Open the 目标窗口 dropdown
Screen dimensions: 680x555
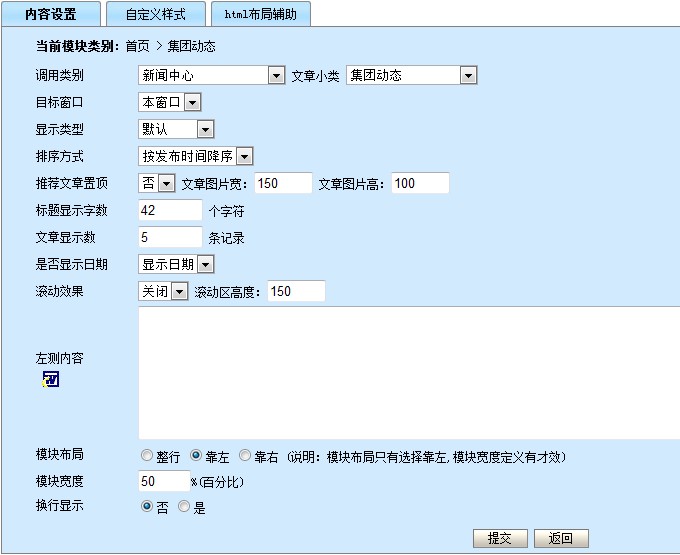click(x=170, y=102)
